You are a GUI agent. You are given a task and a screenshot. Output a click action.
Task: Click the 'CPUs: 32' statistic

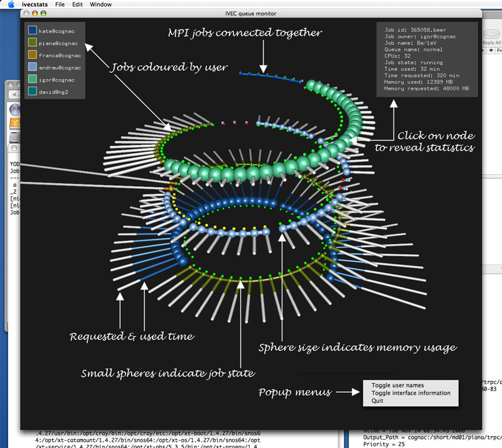pos(397,56)
